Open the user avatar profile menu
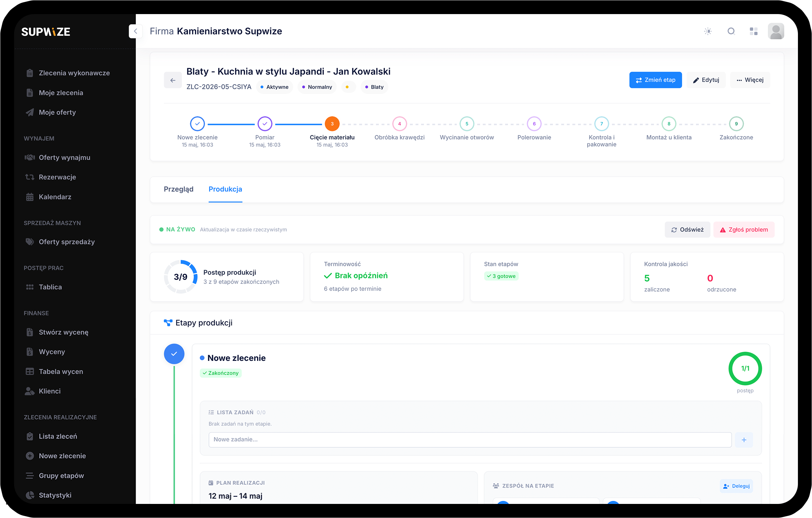 pos(776,31)
